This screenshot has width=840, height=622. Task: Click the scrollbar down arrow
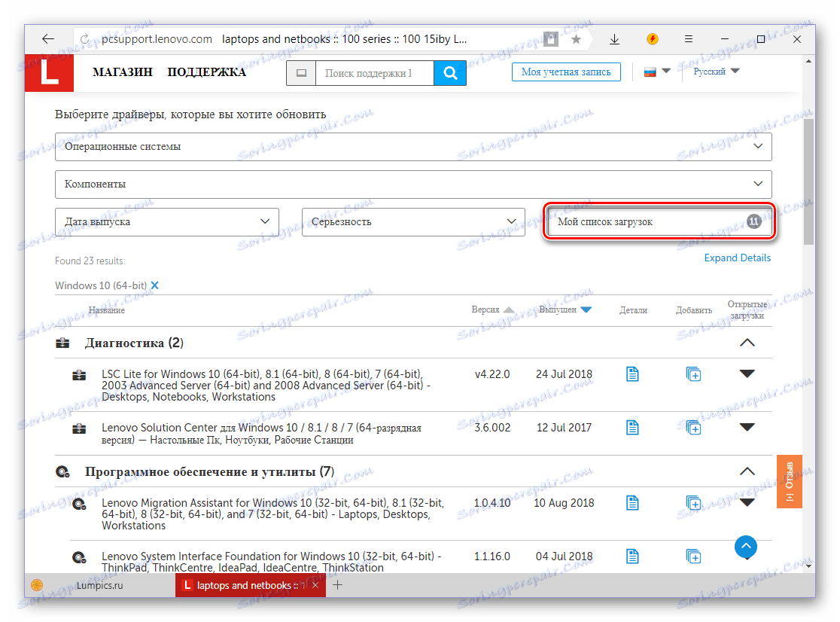[x=808, y=566]
